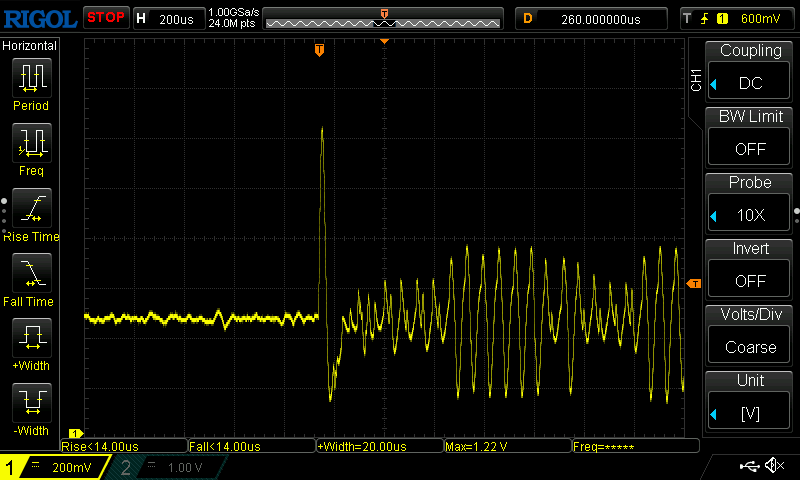Click the Rise<14.00us measurement result
800x480 pixels.
(124, 446)
